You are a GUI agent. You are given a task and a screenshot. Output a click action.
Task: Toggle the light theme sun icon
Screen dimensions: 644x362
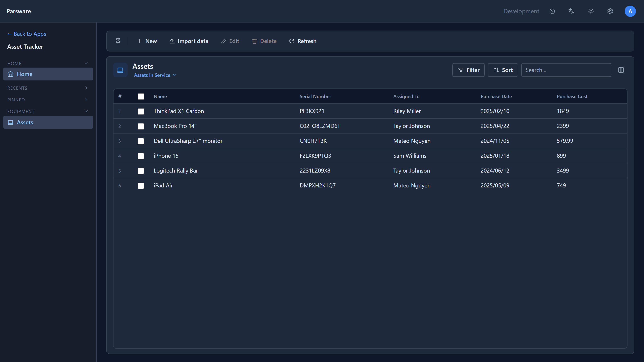coord(591,11)
